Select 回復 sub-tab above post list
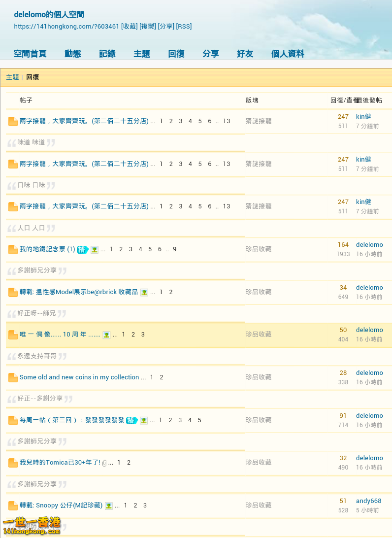This screenshot has width=392, height=538. click(33, 77)
